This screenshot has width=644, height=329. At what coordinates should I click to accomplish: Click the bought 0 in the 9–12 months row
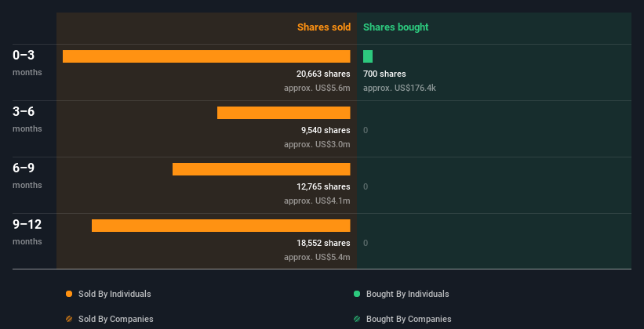tap(366, 244)
